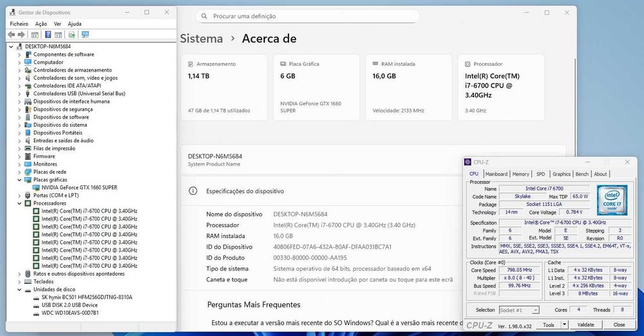This screenshot has height=336, width=644.
Task: Toggle the console tree toolbar icon
Action: (35, 35)
